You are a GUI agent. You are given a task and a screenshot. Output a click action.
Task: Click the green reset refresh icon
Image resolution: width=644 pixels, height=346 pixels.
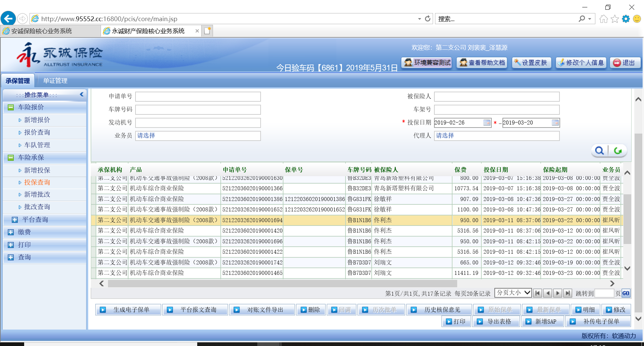pos(618,151)
